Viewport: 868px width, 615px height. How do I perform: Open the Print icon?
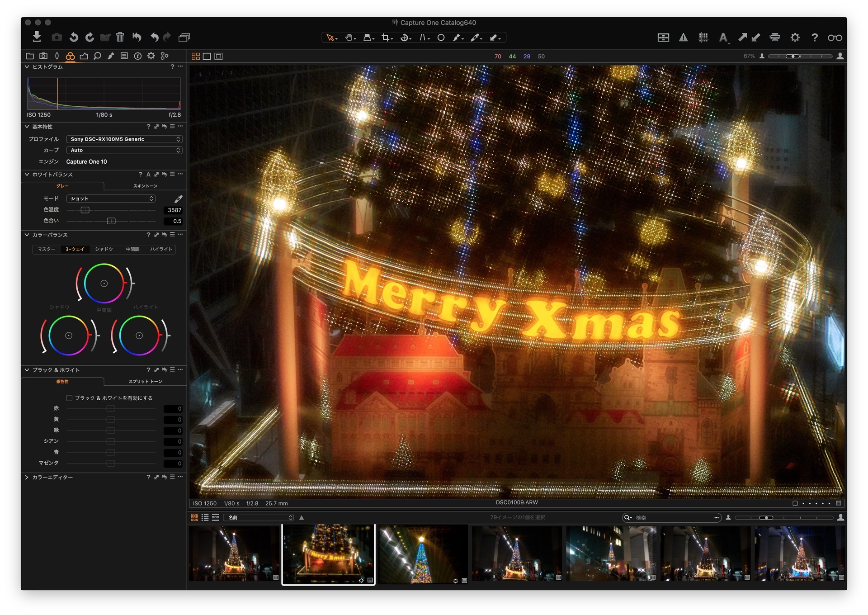coord(775,38)
